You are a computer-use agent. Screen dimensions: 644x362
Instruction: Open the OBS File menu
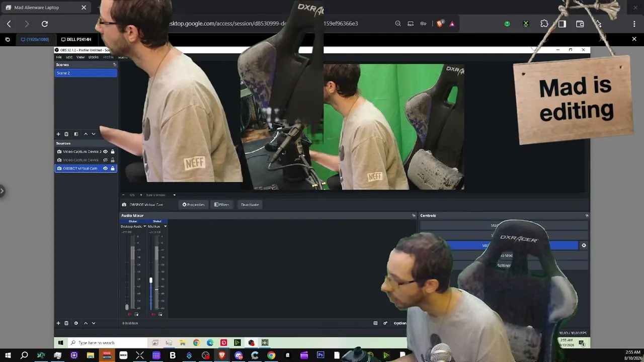(59, 57)
